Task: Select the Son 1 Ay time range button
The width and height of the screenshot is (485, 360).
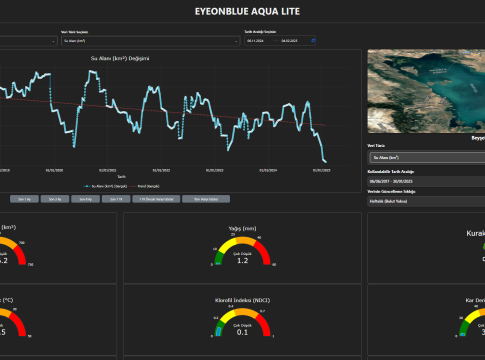Action: (24, 199)
